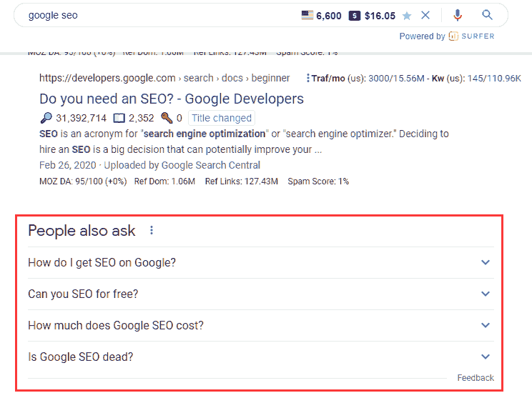The height and width of the screenshot is (398, 532).
Task: Expand 'How much does Google SEO cost?'
Action: pos(260,325)
